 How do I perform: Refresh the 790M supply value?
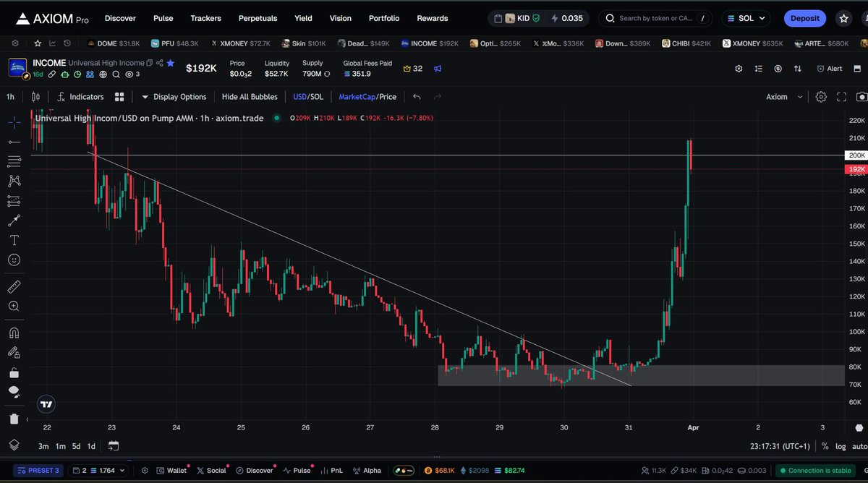[x=328, y=74]
